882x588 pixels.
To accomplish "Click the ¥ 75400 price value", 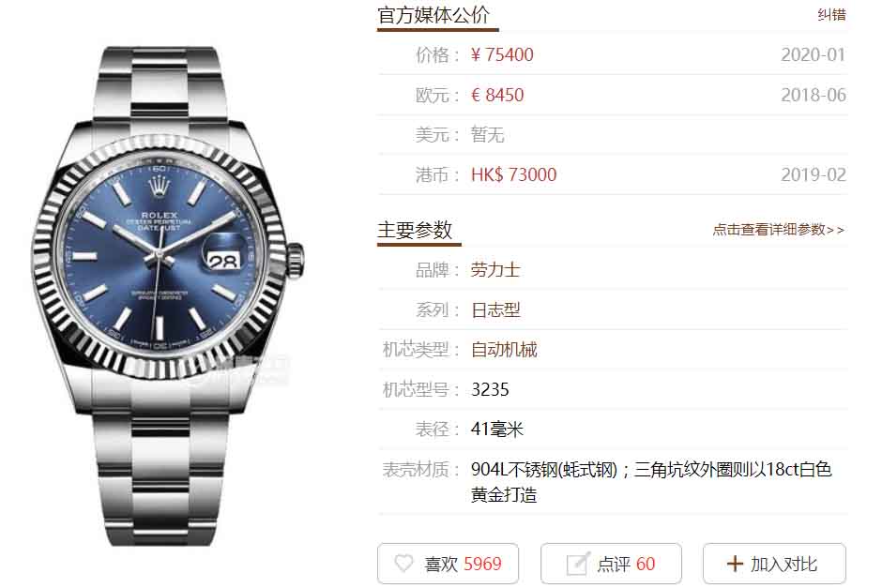I will [x=502, y=54].
